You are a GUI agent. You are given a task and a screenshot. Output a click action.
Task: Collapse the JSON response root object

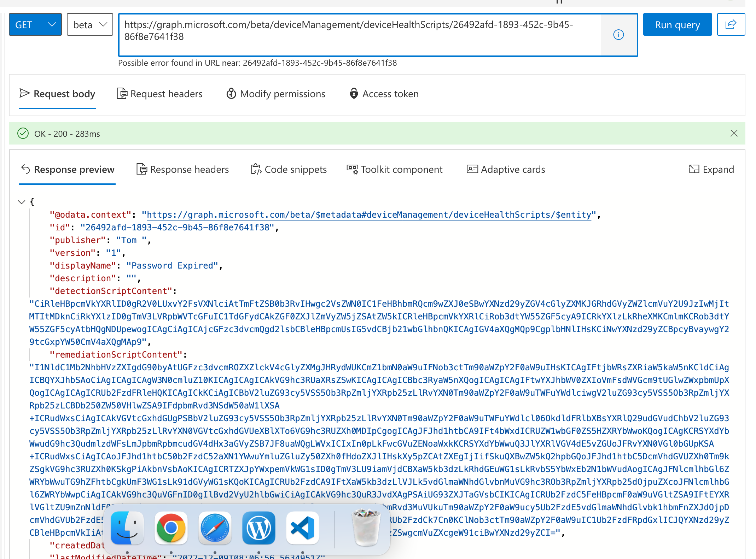click(21, 201)
